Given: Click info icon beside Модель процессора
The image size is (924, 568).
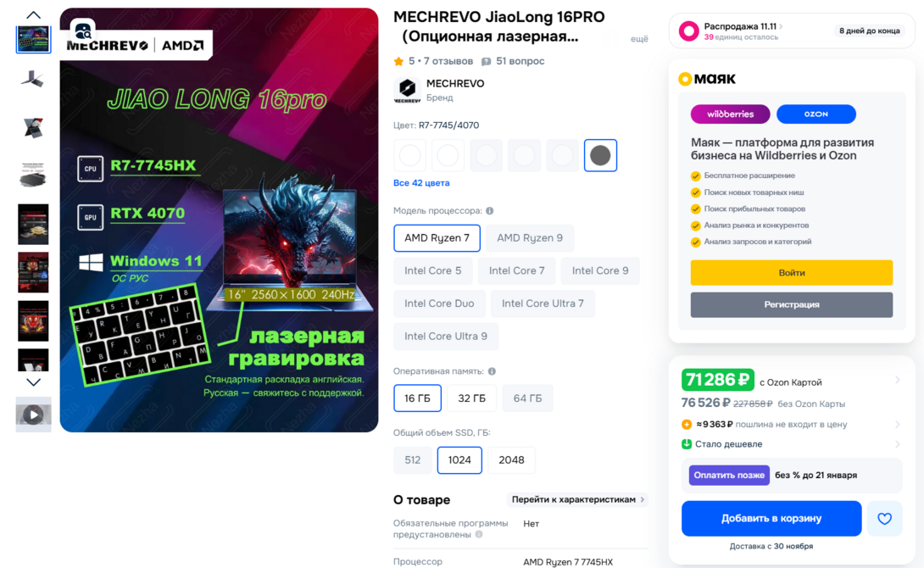Looking at the screenshot, I should tap(490, 211).
